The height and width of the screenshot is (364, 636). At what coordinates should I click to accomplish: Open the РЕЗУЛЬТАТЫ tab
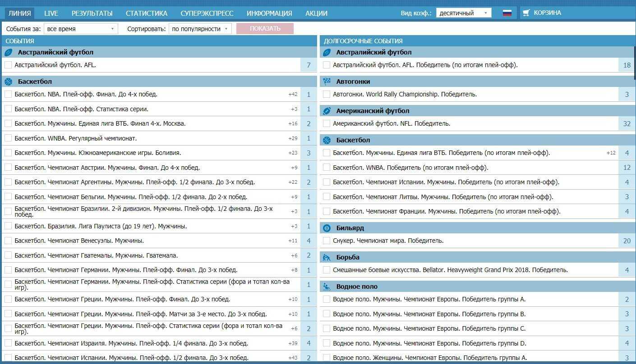[x=92, y=13]
